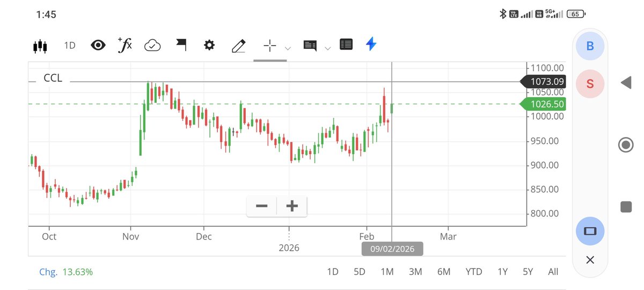Select the All range tab
Image resolution: width=644 pixels, height=290 pixels.
pos(553,272)
